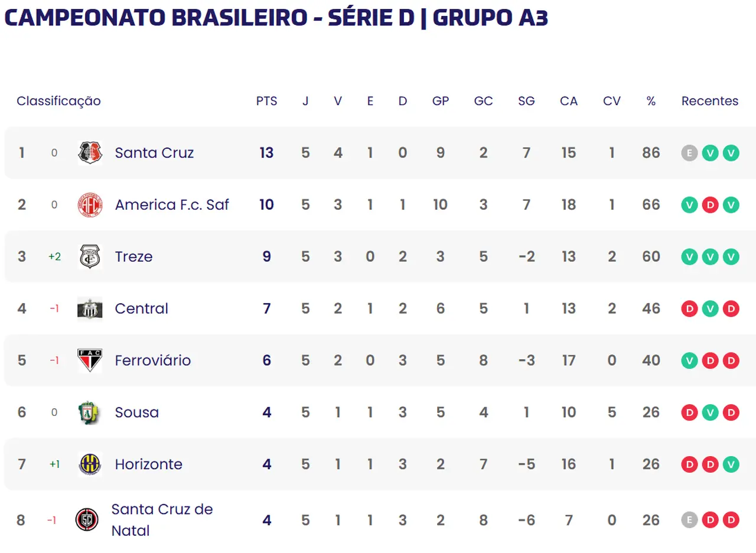
Task: Click Santa Cruz de Natal's gray draw badge
Action: click(689, 520)
